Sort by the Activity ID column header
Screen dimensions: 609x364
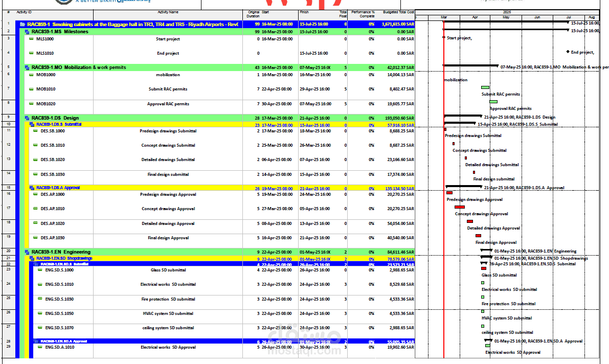tap(24, 12)
